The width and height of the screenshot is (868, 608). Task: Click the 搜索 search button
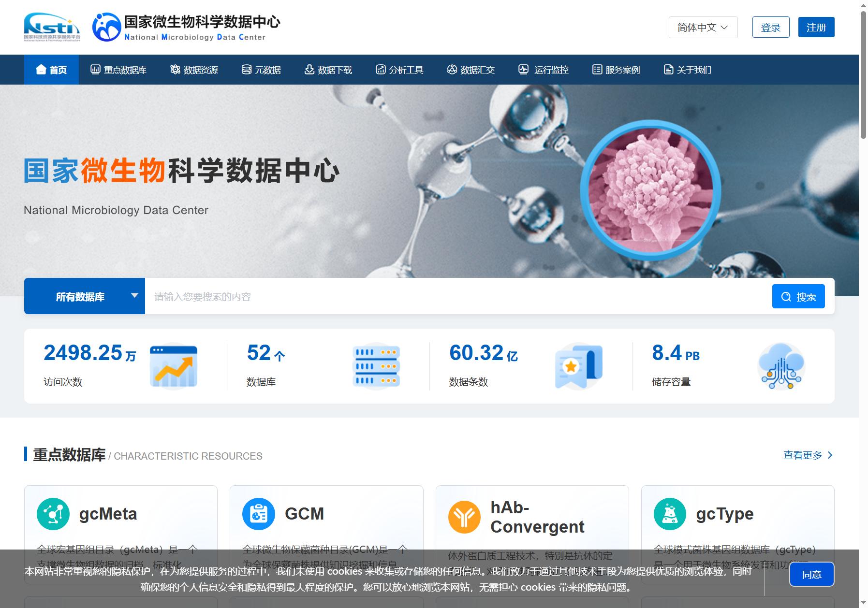coord(798,296)
